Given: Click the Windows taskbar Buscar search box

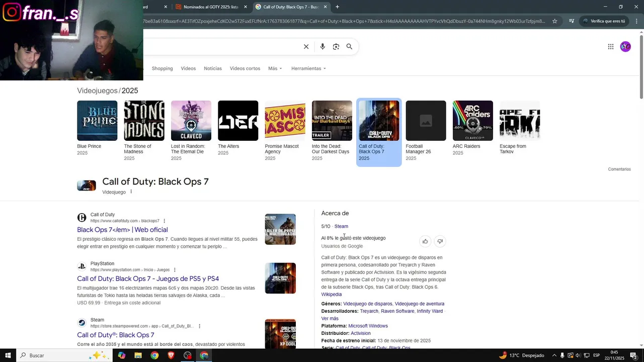Looking at the screenshot, I should point(65,355).
